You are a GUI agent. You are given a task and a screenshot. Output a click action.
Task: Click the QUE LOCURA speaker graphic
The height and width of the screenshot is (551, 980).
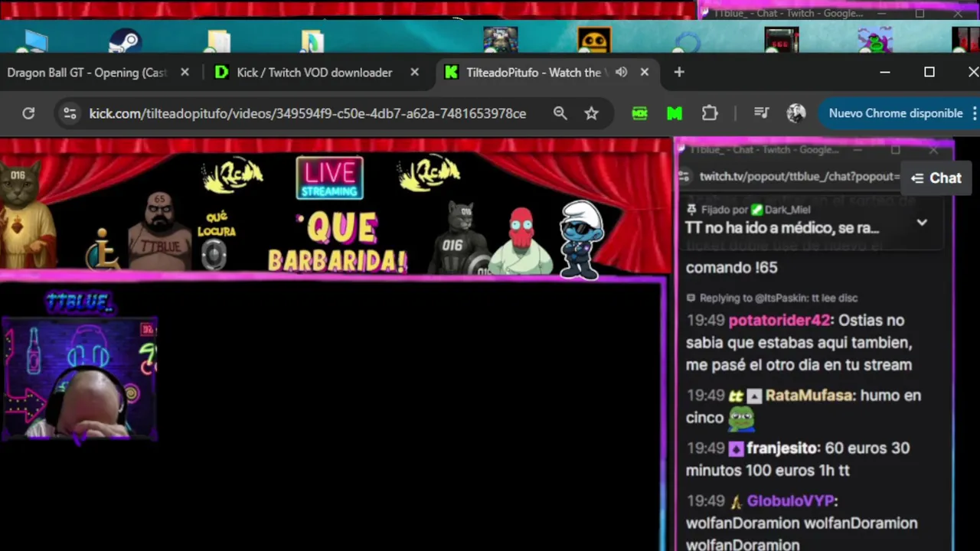[x=215, y=240]
